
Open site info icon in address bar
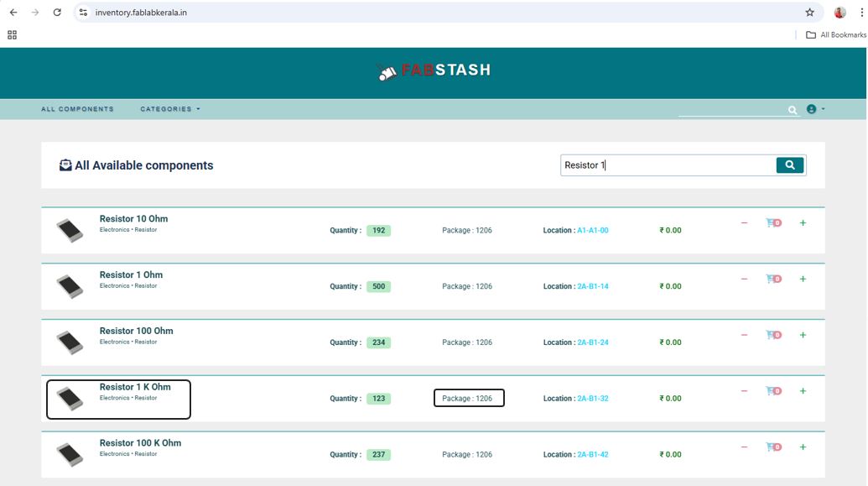pos(83,13)
